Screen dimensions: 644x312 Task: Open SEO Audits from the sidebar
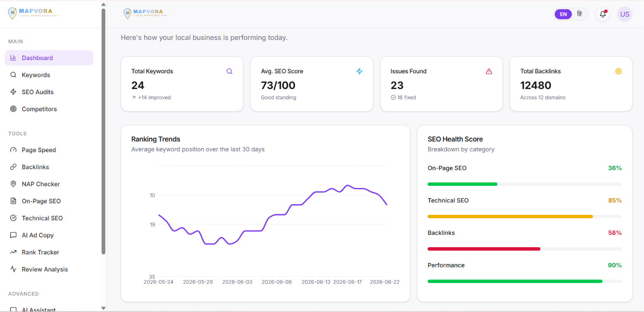tap(49, 92)
